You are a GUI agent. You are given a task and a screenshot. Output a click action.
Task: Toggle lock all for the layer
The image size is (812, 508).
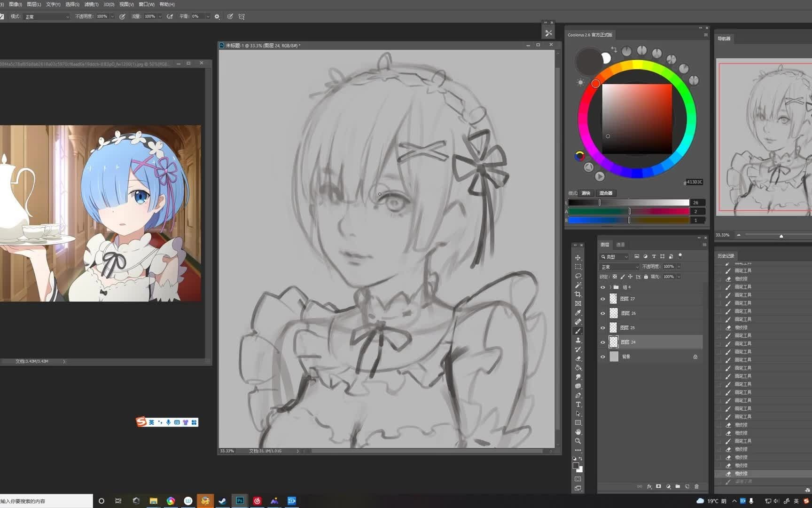tap(646, 277)
